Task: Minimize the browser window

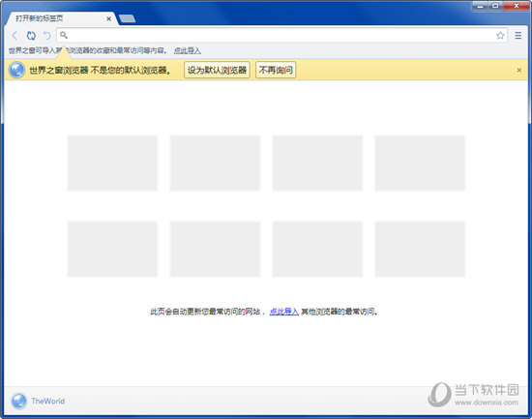Action: 480,6
